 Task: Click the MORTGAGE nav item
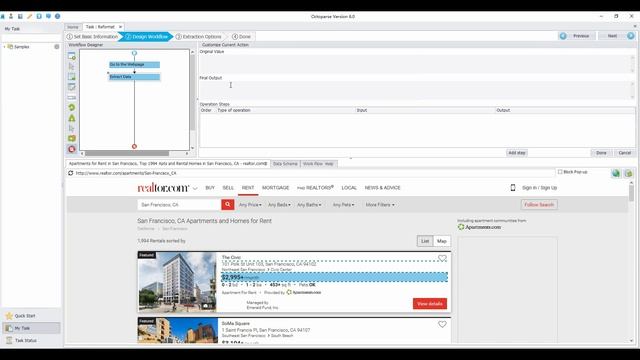276,188
